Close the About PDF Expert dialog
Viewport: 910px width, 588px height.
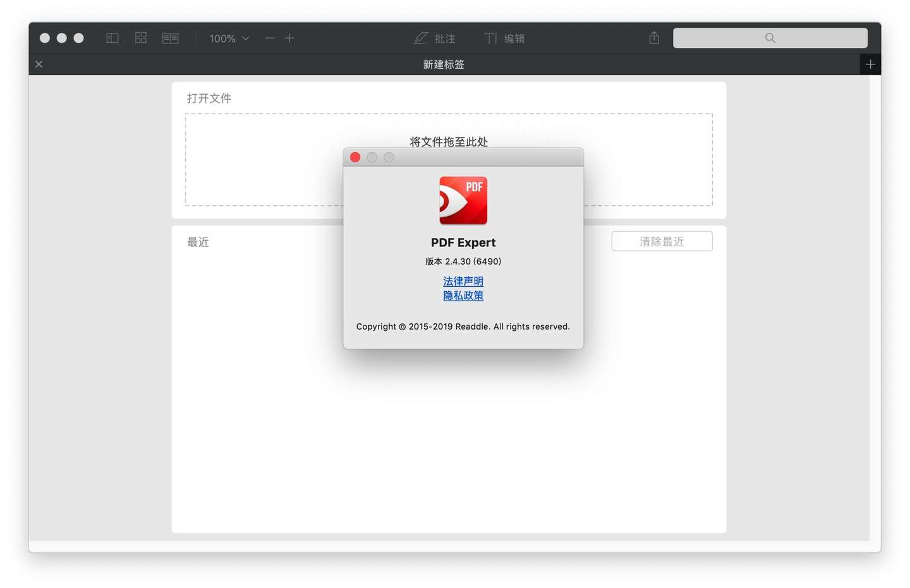tap(355, 157)
